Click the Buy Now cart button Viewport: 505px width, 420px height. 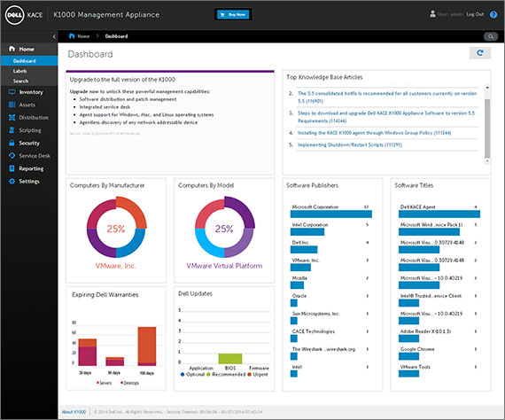click(233, 14)
